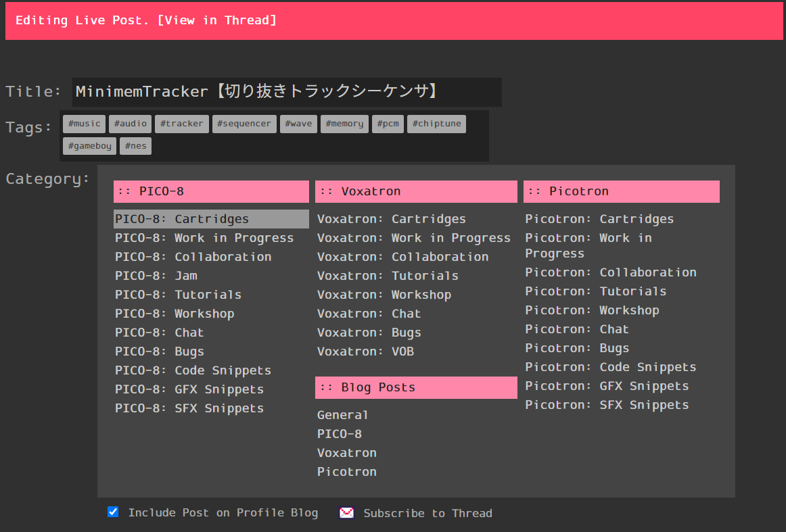Choose Picotron: SFX Snippets category
The width and height of the screenshot is (786, 532).
[607, 405]
